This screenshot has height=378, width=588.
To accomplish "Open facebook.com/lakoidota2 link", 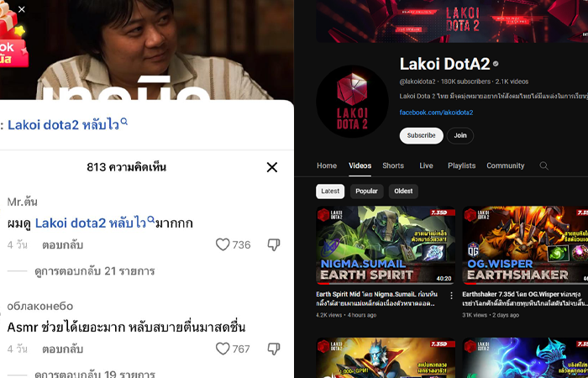I will (x=436, y=113).
